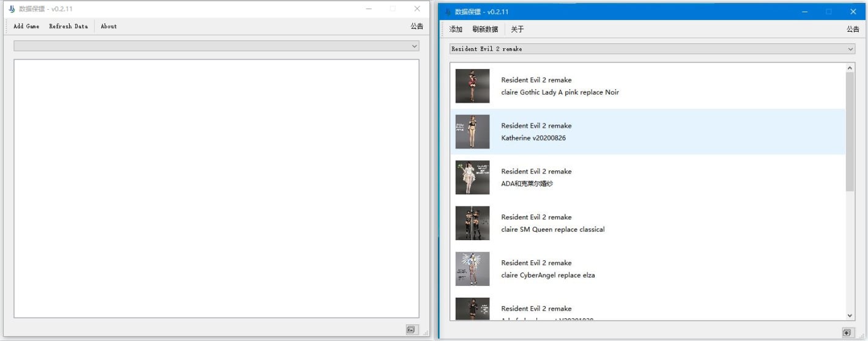
Task: Open About in left window
Action: click(x=109, y=26)
